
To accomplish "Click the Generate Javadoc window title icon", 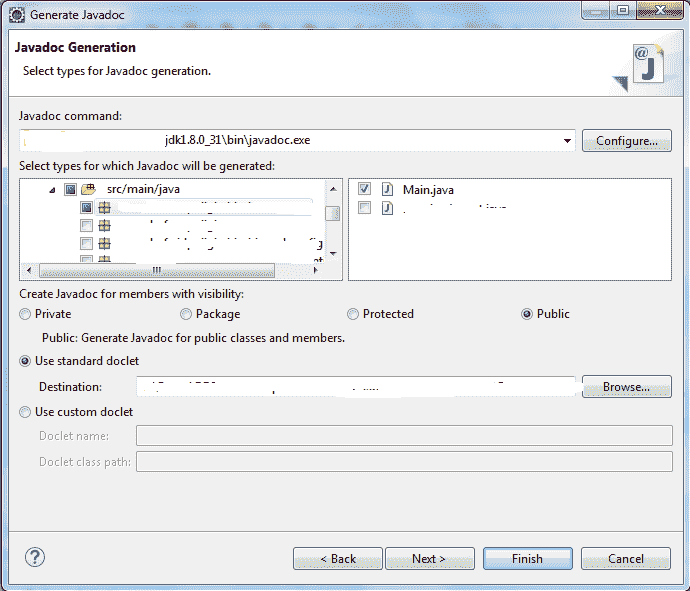I will (17, 15).
